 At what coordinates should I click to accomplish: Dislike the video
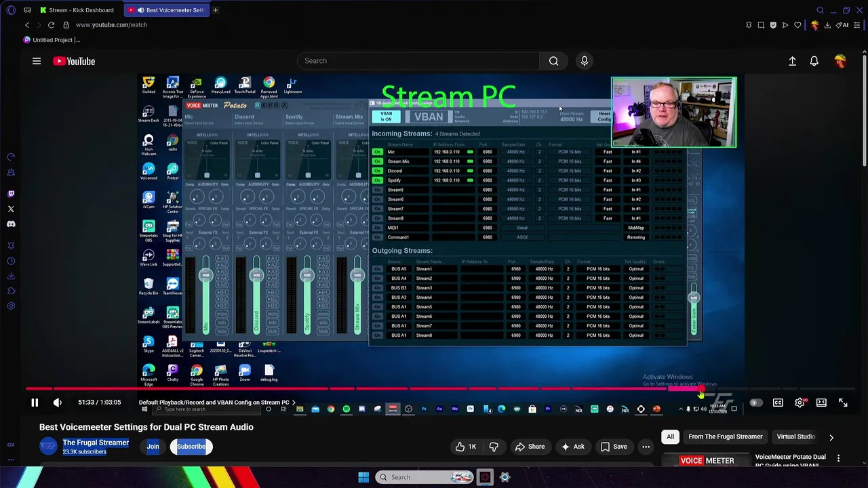(x=494, y=447)
